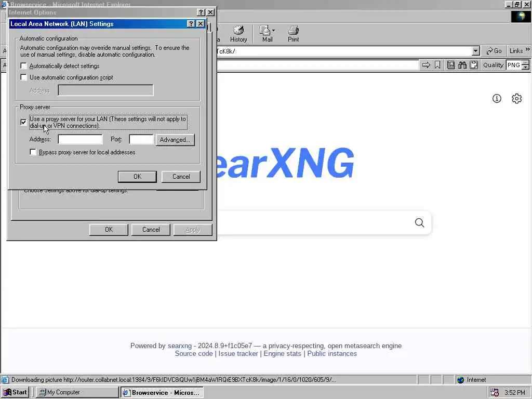This screenshot has height=399, width=532.
Task: Click the system tray scheduler icon
Action: (495, 393)
